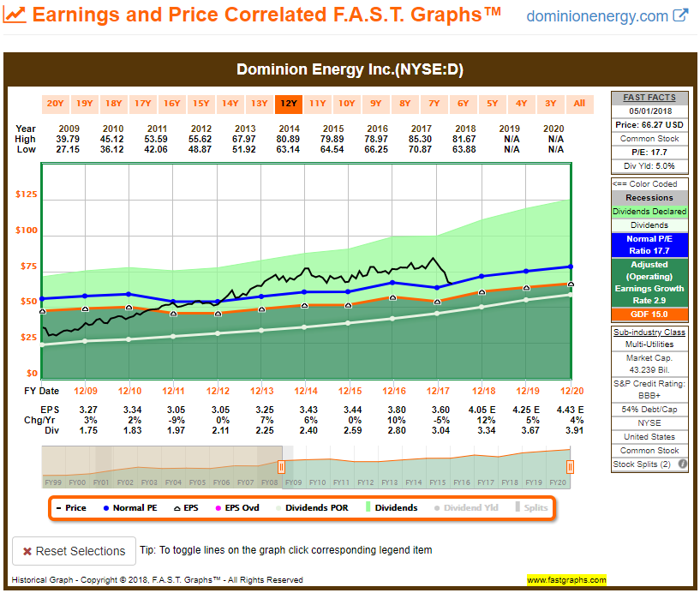The height and width of the screenshot is (593, 700).
Task: Click the Stock Splits (2) row
Action: click(649, 464)
